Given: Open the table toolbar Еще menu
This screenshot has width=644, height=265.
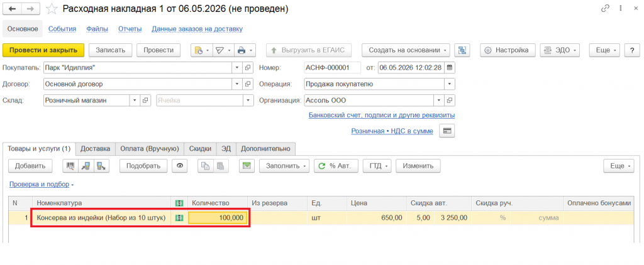Looking at the screenshot, I should click(619, 166).
